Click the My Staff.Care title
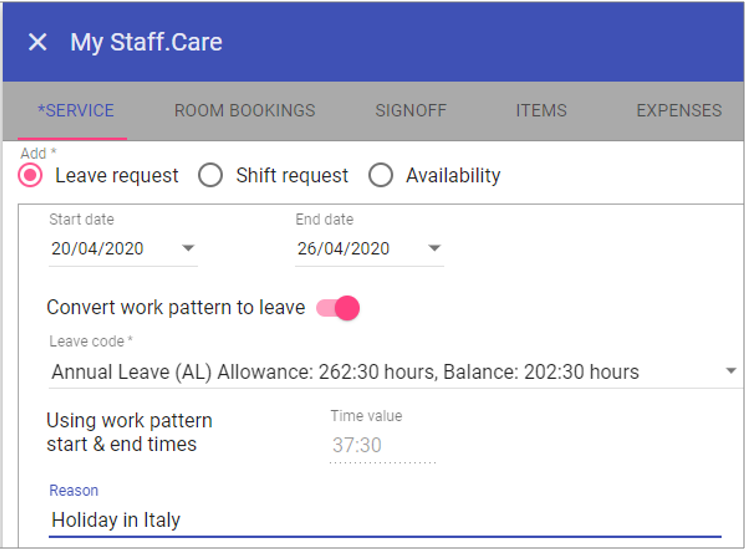The width and height of the screenshot is (747, 550). click(146, 42)
